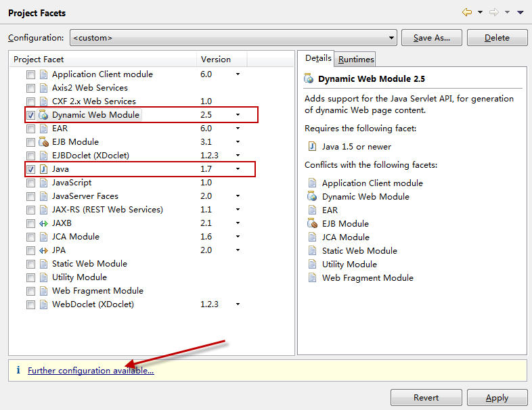Click the EAR version value 6.0
This screenshot has height=410, width=532.
[206, 129]
